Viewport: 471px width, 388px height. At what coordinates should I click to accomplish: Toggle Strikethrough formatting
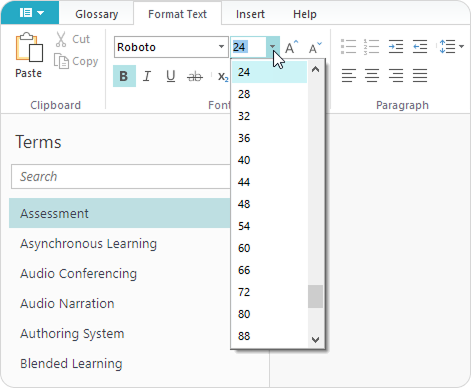click(195, 77)
